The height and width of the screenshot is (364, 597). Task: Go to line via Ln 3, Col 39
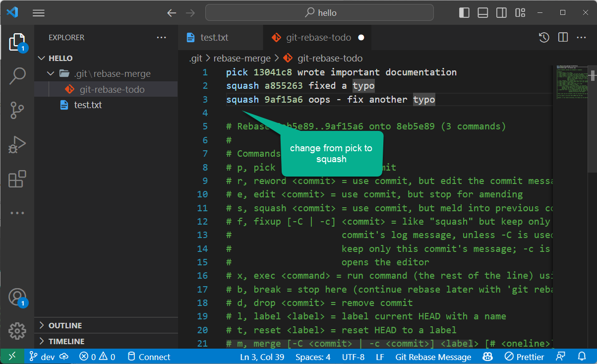point(263,357)
